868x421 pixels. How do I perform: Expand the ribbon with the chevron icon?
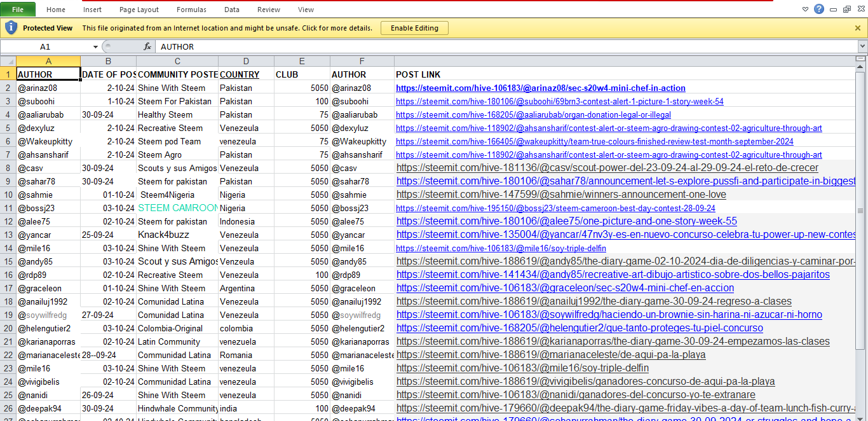coord(806,9)
